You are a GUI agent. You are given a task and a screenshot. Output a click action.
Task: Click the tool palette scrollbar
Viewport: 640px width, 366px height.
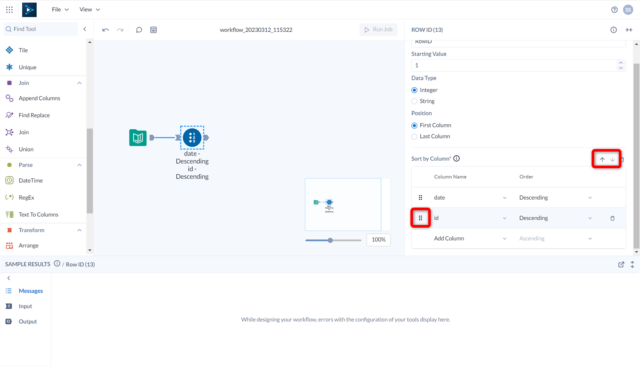[90, 171]
